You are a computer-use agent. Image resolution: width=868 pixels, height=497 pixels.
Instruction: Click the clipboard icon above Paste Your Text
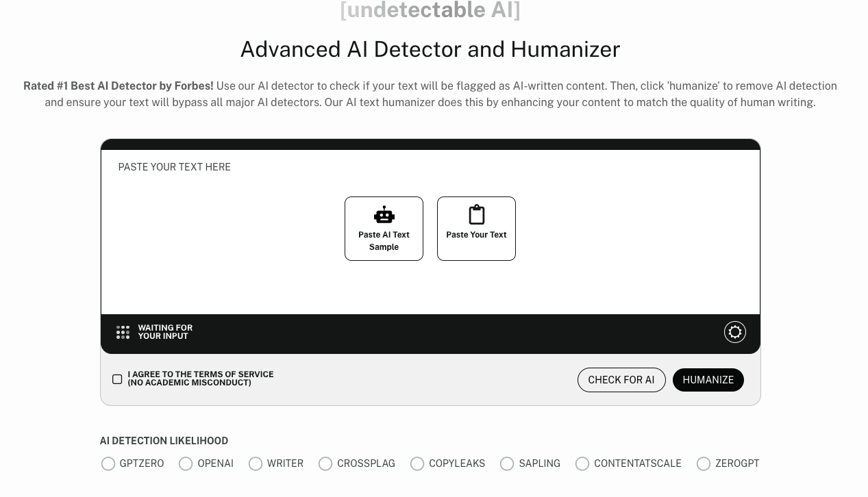click(x=476, y=214)
